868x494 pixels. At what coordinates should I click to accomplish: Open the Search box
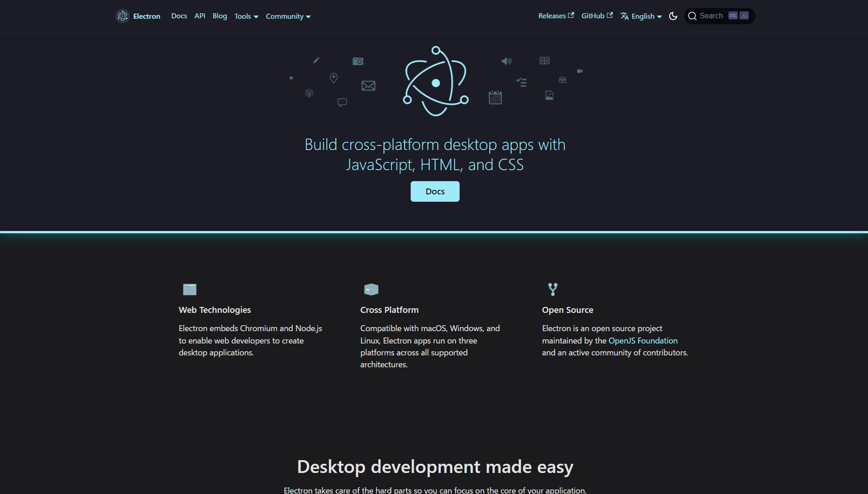click(x=719, y=16)
